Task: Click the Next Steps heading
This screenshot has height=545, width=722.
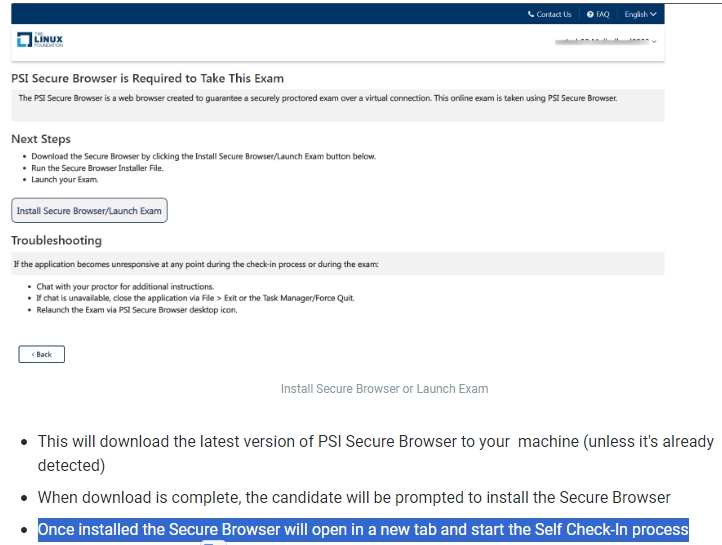Action: [41, 139]
